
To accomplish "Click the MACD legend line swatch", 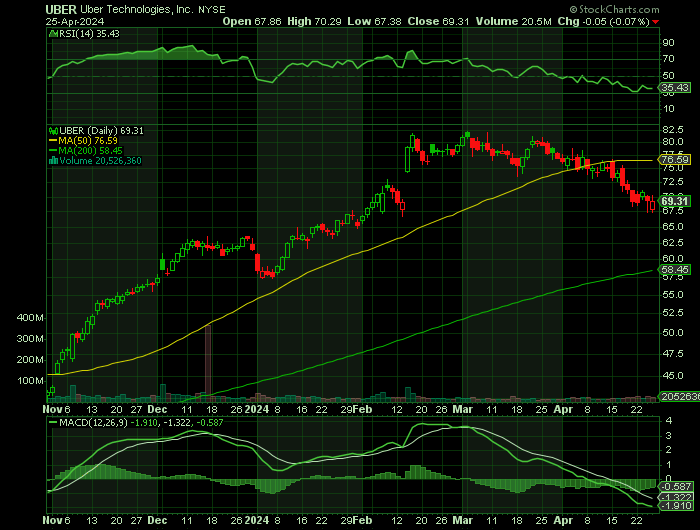I will [53, 422].
